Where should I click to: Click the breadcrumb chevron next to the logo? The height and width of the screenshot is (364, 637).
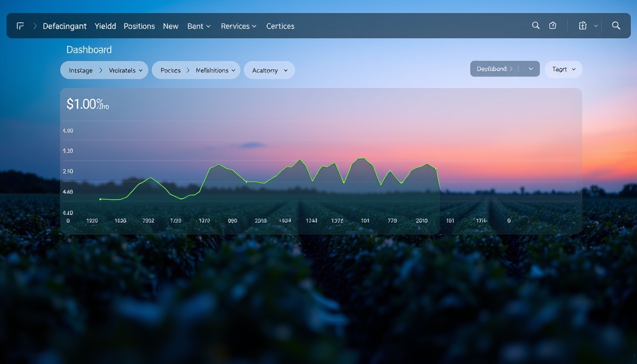[x=35, y=26]
